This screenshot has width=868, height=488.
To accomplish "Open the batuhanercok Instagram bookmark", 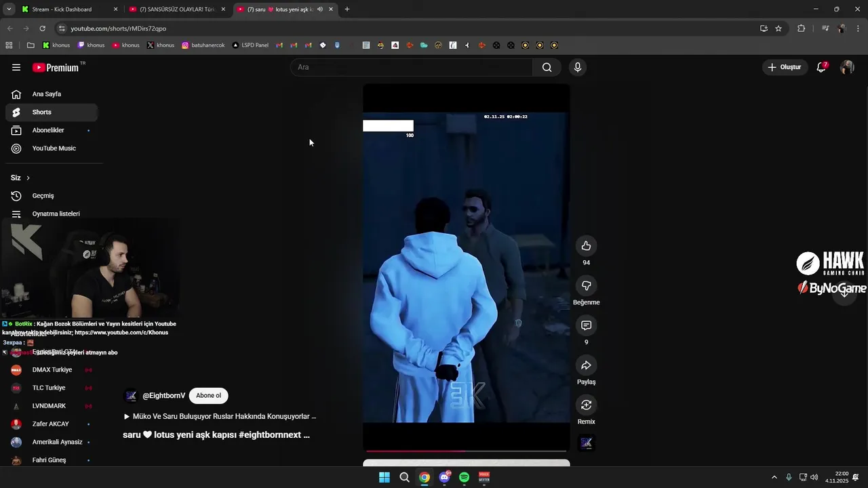I will click(x=203, y=45).
